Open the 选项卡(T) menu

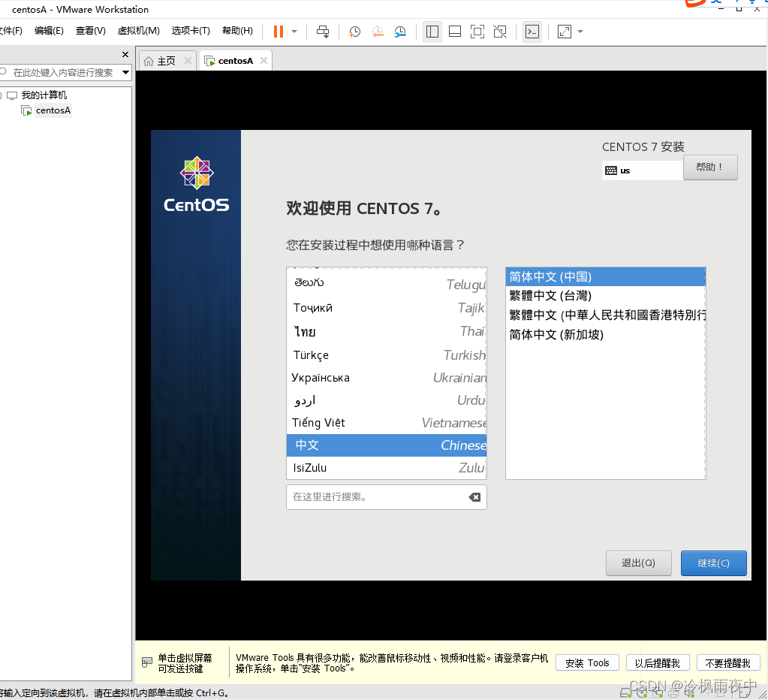pos(191,31)
